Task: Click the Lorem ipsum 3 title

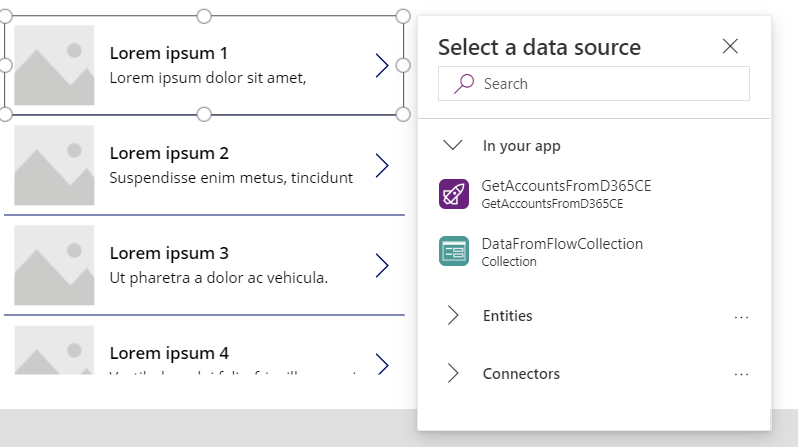Action: click(169, 253)
